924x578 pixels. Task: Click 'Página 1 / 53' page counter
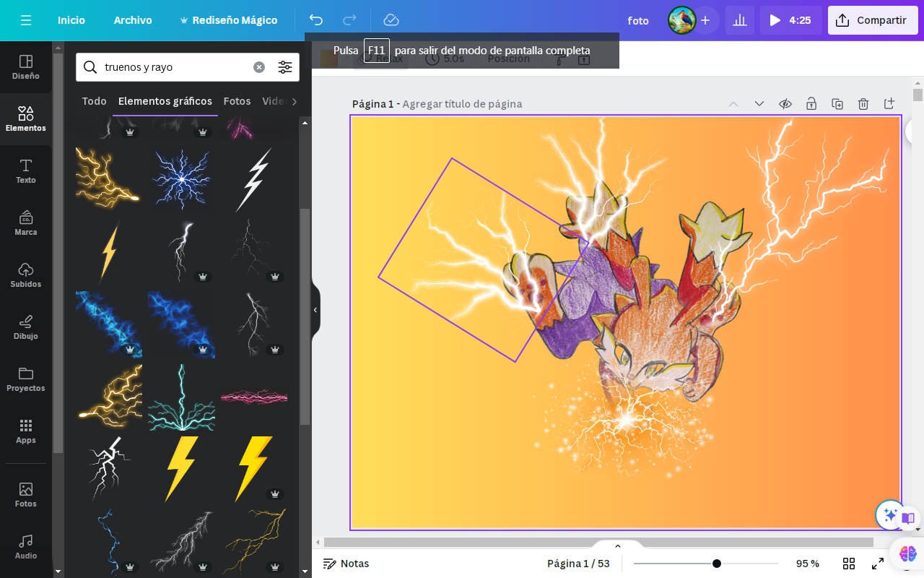click(578, 564)
